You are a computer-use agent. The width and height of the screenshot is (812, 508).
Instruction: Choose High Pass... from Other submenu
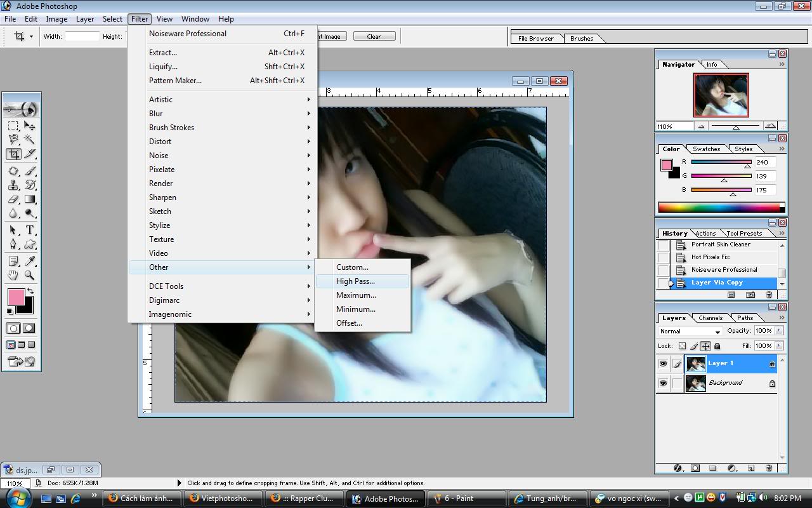[363, 281]
